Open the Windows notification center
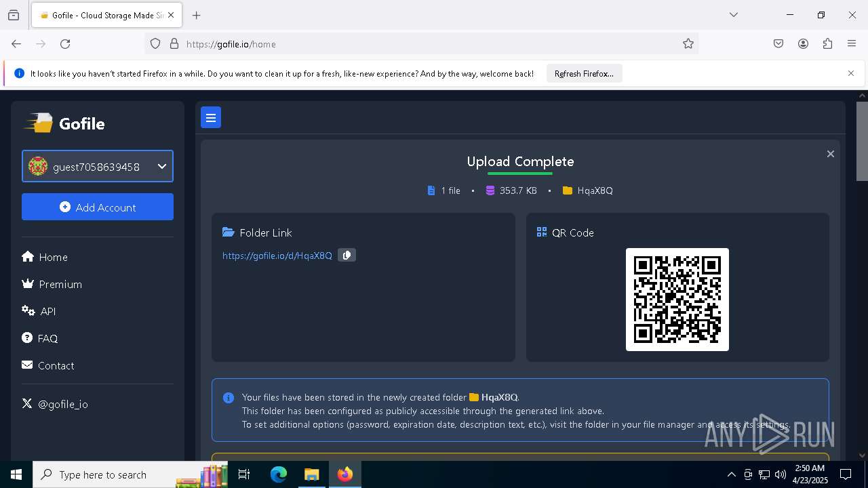The image size is (868, 488). tap(846, 474)
